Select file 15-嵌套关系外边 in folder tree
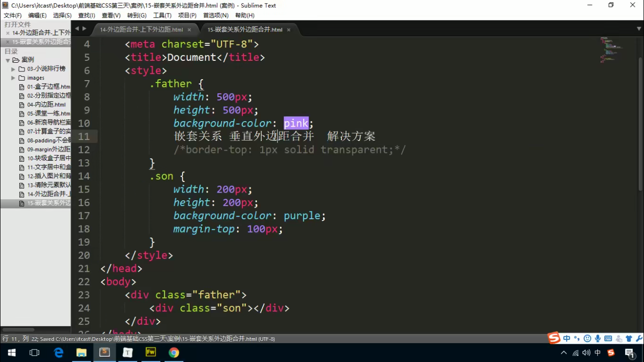Image resolution: width=644 pixels, height=362 pixels. click(49, 203)
